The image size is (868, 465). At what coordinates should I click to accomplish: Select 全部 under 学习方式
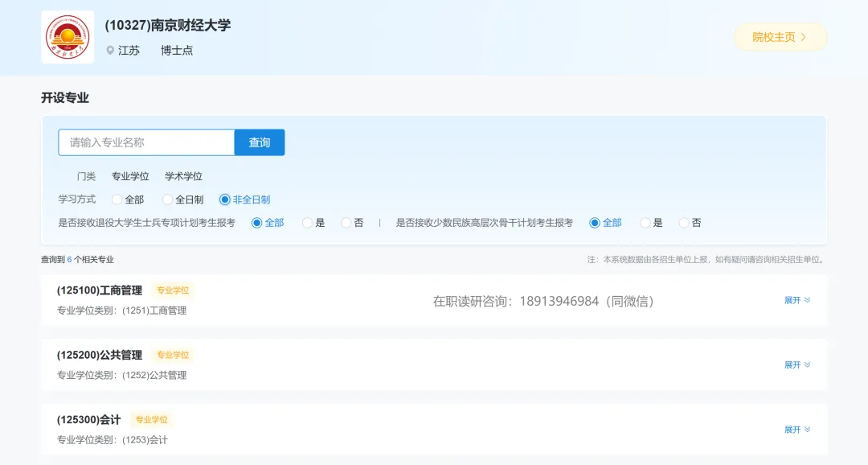pyautogui.click(x=117, y=200)
